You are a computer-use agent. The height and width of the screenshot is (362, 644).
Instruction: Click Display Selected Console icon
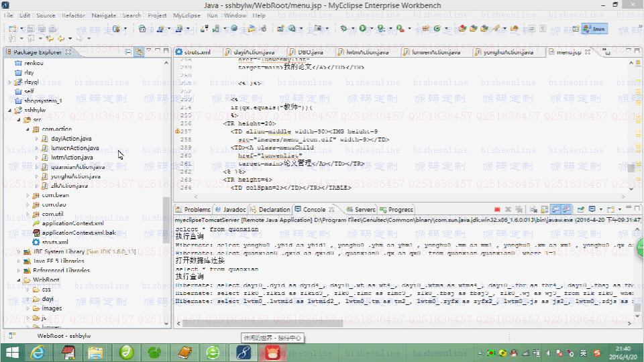point(592,209)
